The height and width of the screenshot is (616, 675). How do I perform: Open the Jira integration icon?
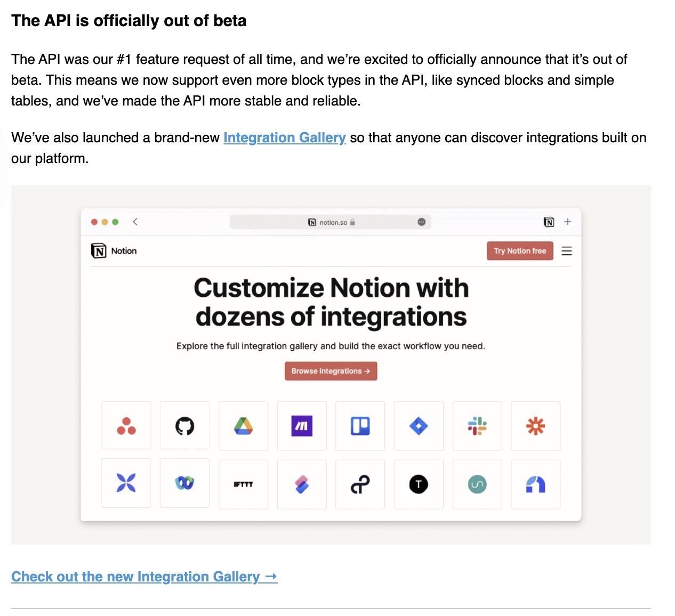tap(419, 426)
